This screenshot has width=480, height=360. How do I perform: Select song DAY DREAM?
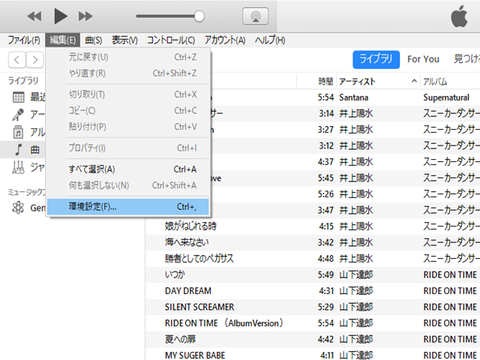(188, 291)
